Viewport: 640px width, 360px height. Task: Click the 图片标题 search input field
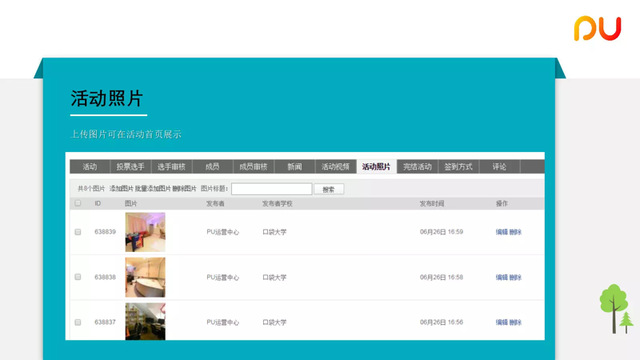point(271,189)
